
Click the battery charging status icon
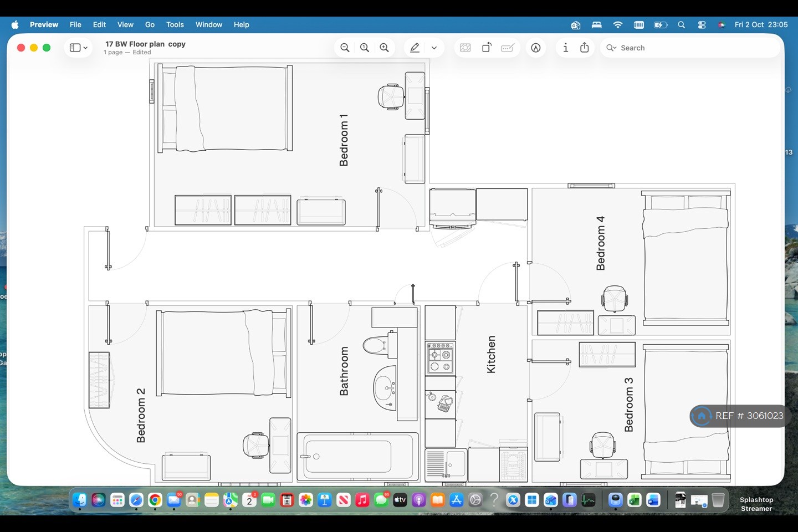coord(661,24)
